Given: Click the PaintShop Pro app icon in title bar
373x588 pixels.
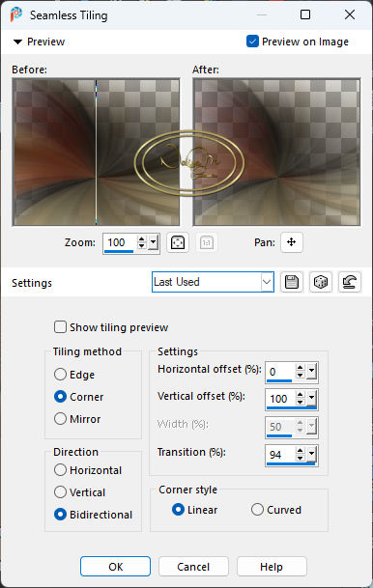Looking at the screenshot, I should point(15,15).
